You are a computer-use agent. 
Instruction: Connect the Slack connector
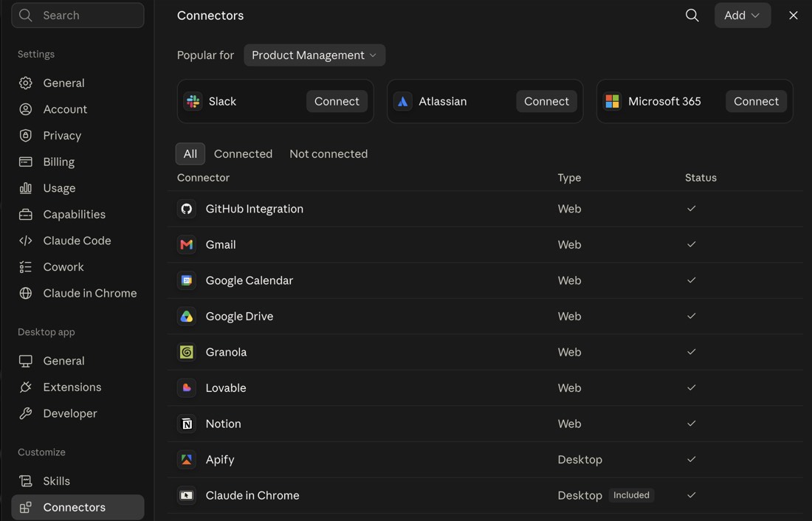337,101
